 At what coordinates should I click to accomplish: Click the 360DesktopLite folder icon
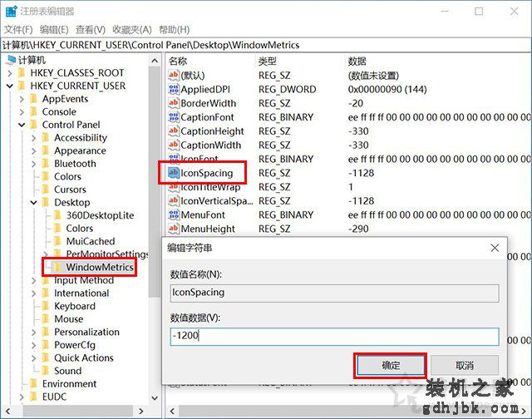click(x=57, y=215)
